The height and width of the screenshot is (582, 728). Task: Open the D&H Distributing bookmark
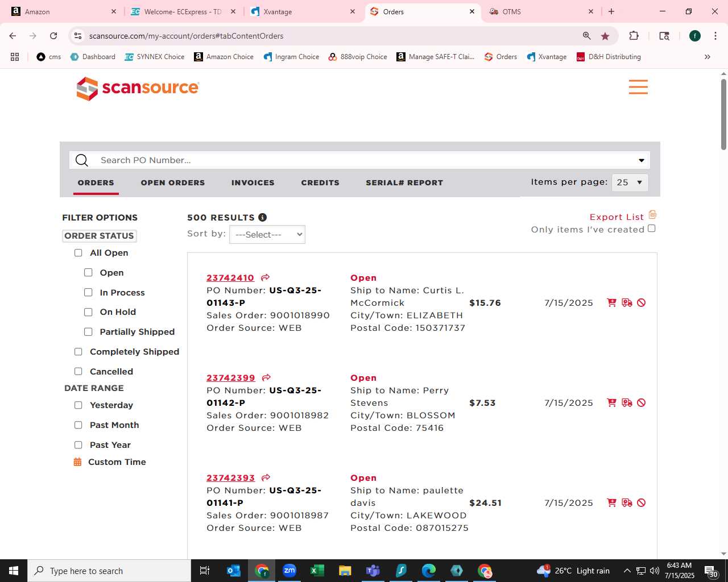coord(609,57)
